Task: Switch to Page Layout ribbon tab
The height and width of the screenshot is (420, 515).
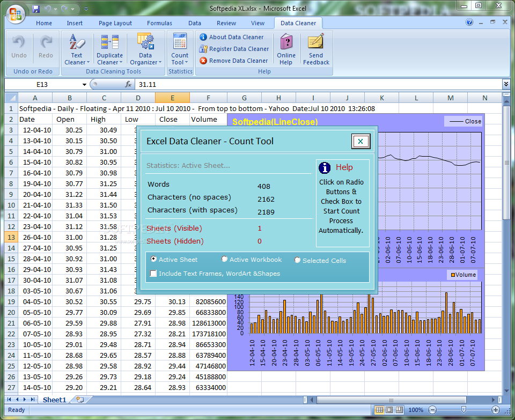Action: [115, 23]
